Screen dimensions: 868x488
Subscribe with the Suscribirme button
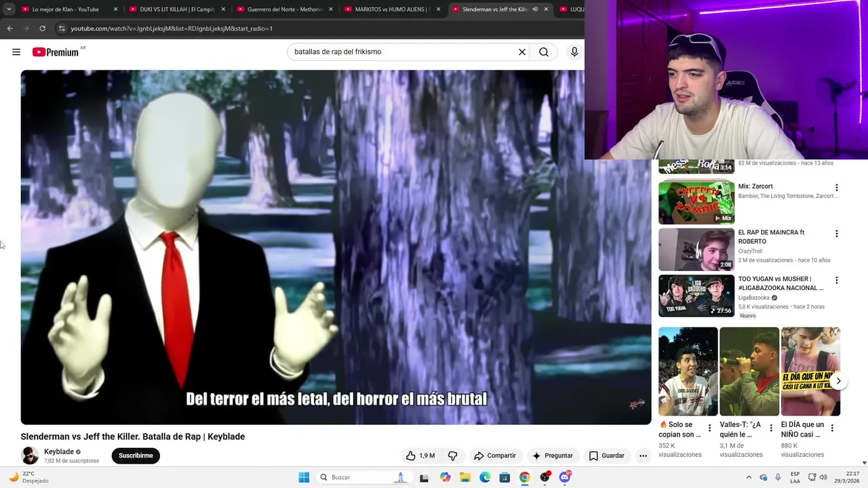pos(136,455)
